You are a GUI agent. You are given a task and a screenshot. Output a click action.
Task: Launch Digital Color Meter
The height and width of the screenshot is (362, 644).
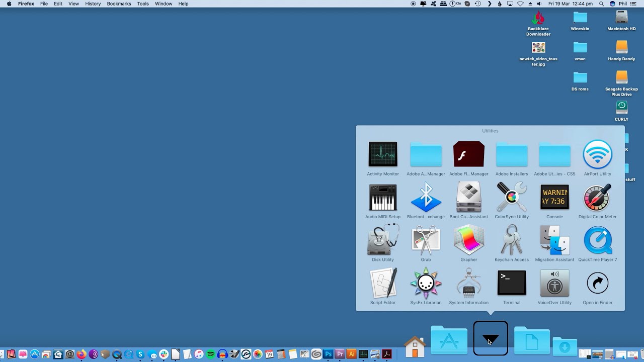pos(598,197)
